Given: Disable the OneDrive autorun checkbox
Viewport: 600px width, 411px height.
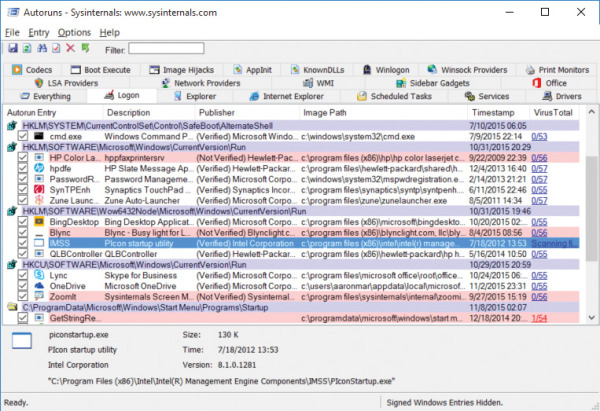Looking at the screenshot, I should [23, 286].
